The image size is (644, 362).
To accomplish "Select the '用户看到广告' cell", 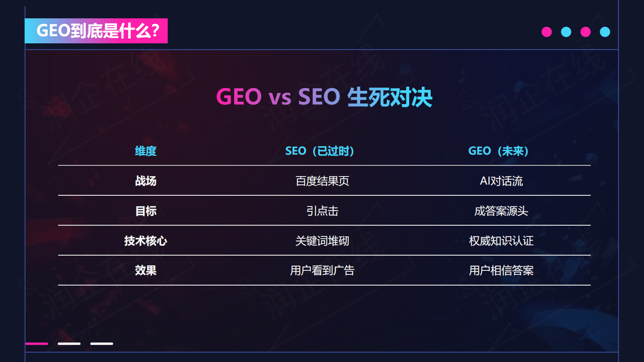I will point(322,270).
